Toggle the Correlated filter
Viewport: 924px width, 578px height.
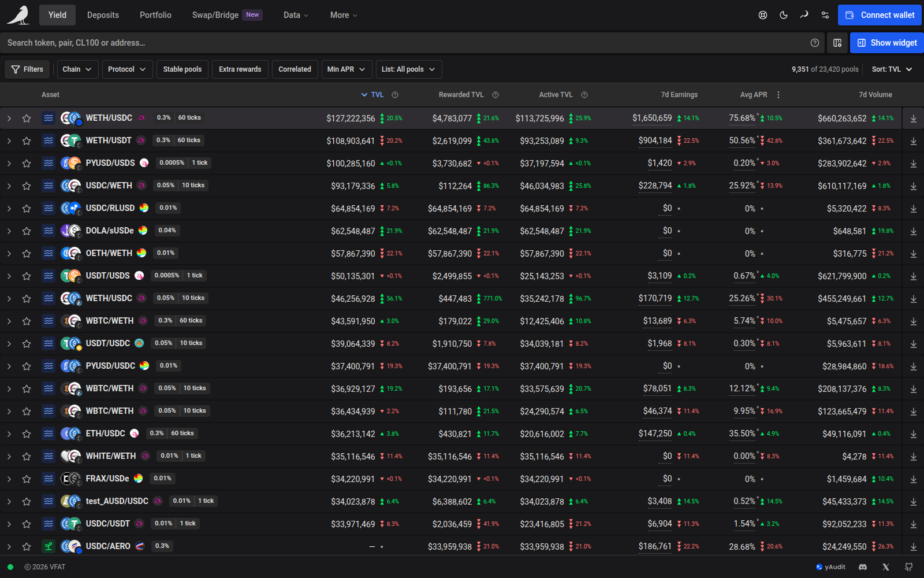(x=295, y=69)
